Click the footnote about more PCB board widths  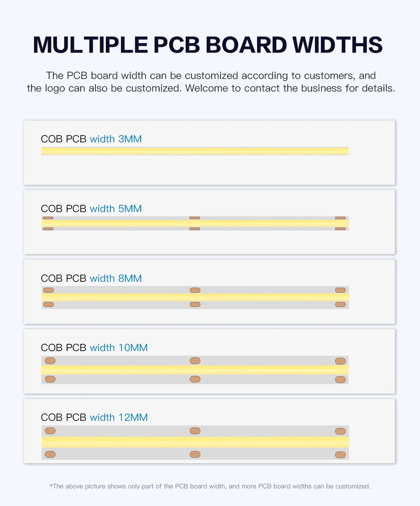point(210,486)
